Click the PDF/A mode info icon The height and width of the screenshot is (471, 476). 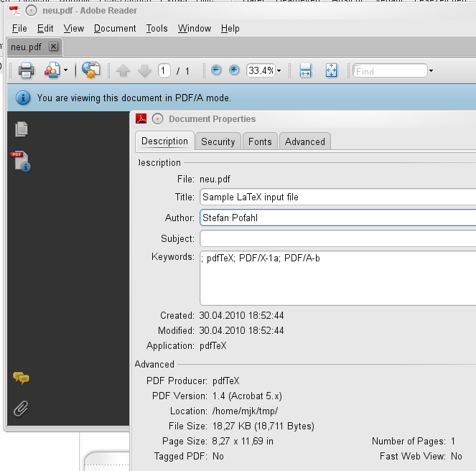coord(23,98)
